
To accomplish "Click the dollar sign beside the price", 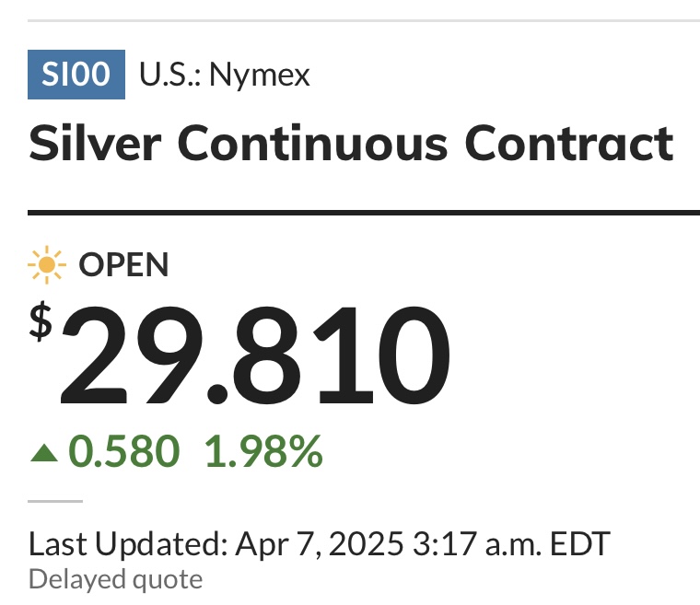I will pos(41,321).
